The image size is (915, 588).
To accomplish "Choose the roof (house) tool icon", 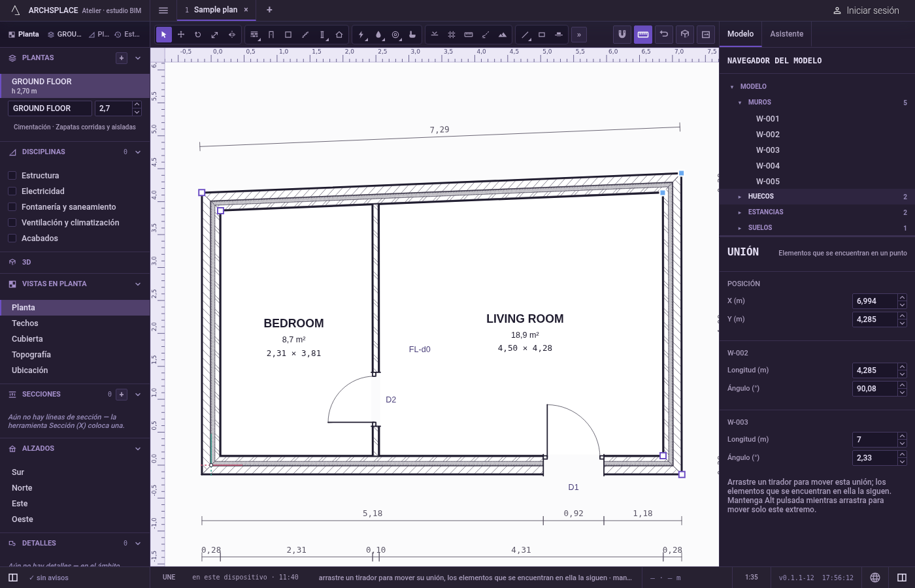I will coord(339,35).
